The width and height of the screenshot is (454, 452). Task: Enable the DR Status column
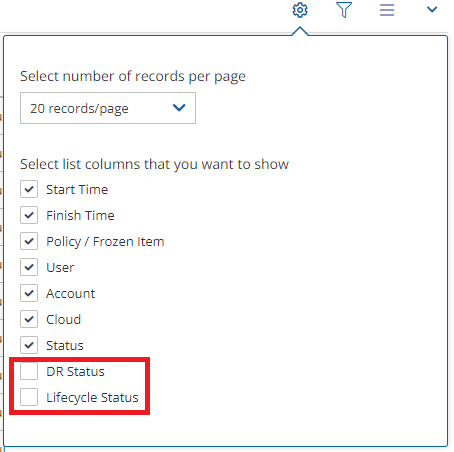click(29, 371)
